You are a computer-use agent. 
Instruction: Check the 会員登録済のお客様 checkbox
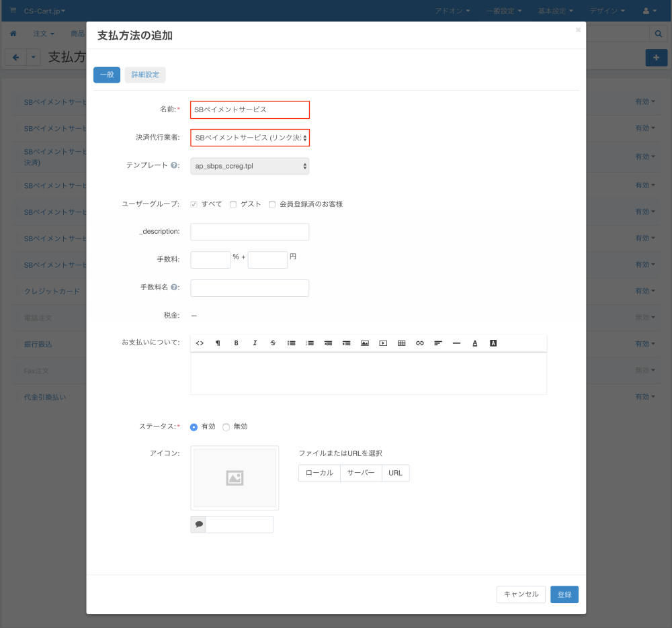(272, 204)
